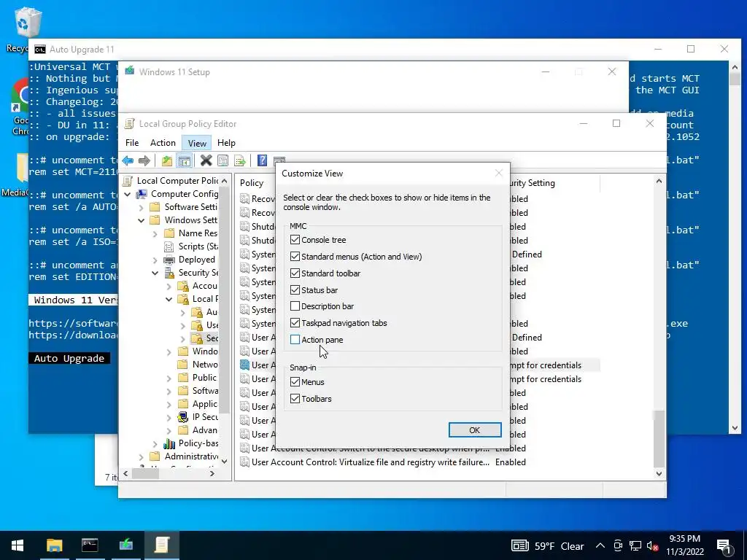
Task: Toggle Show/Hide Console Tree toolbar icon
Action: pyautogui.click(x=185, y=160)
